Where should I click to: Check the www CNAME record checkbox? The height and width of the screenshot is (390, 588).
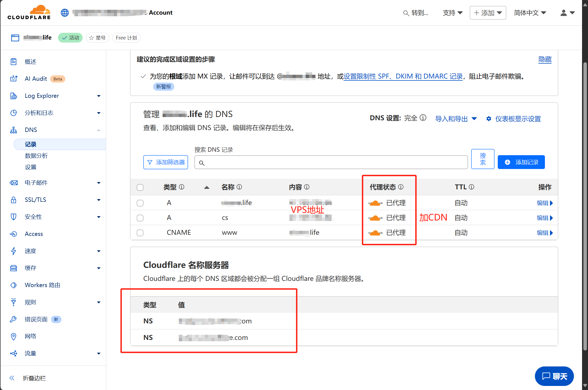click(140, 233)
